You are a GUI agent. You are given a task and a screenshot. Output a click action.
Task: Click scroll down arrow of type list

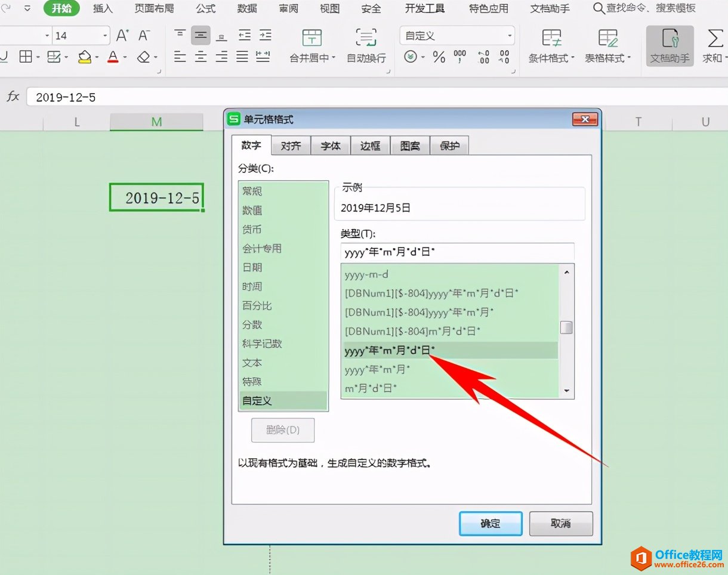point(566,391)
